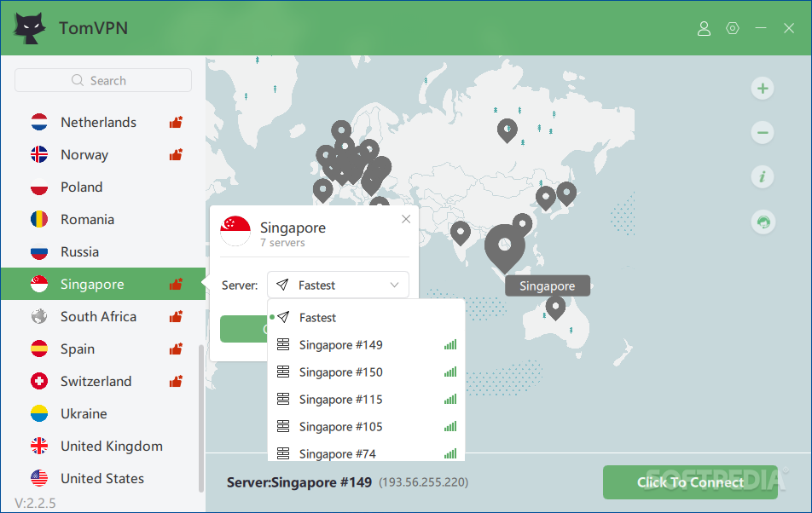
Task: Select Norway in the country list
Action: [103, 154]
